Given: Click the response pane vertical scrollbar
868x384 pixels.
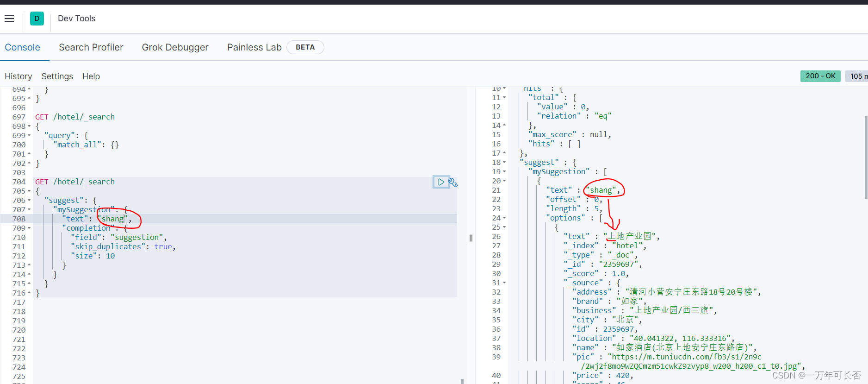Looking at the screenshot, I should click(866, 157).
